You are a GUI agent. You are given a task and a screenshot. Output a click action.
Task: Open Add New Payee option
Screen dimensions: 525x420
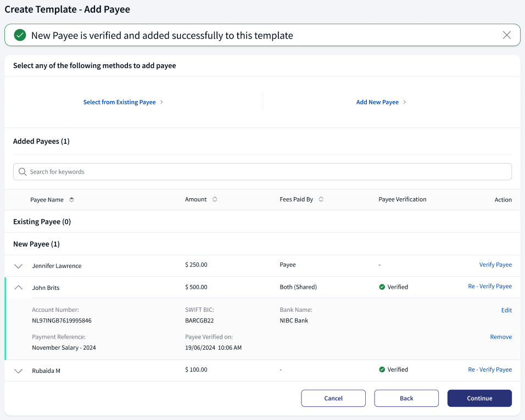click(x=377, y=102)
